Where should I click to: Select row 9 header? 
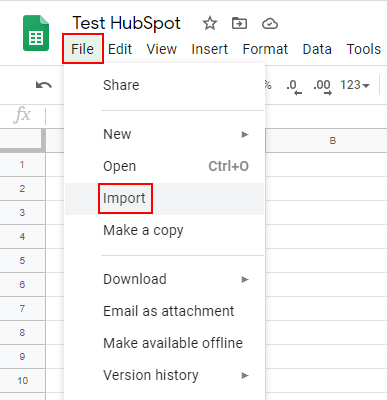click(x=22, y=357)
